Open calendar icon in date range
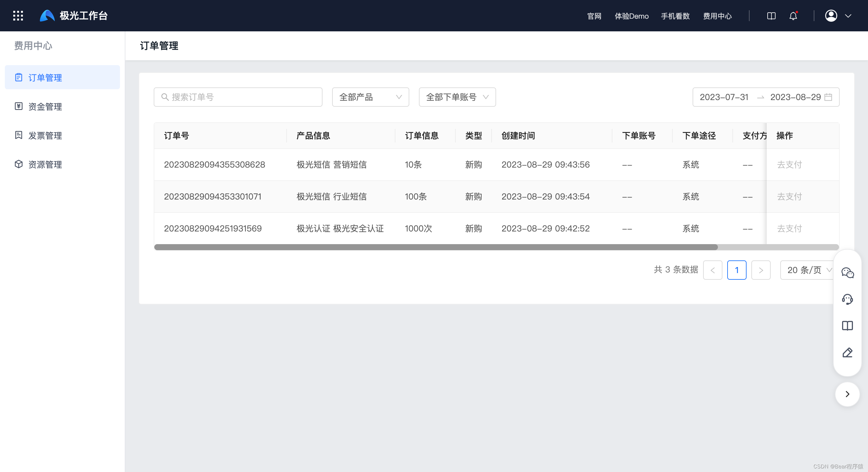The height and width of the screenshot is (472, 868). coord(828,97)
